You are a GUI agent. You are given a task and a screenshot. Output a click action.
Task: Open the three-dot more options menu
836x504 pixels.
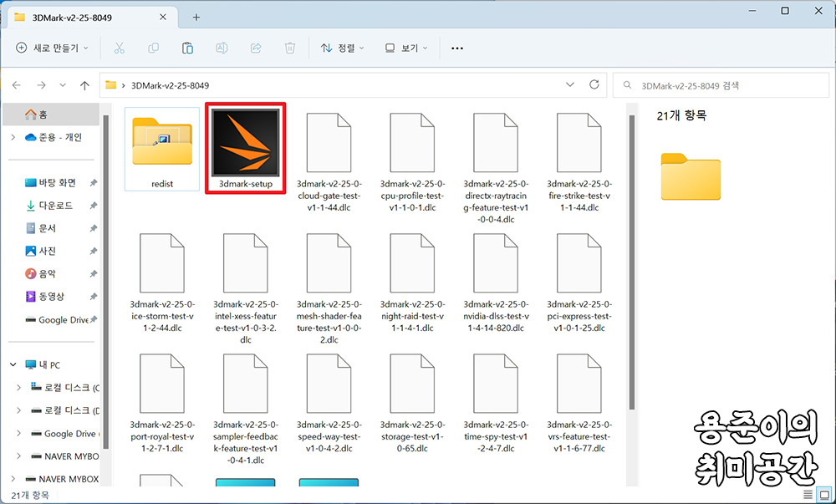(457, 48)
